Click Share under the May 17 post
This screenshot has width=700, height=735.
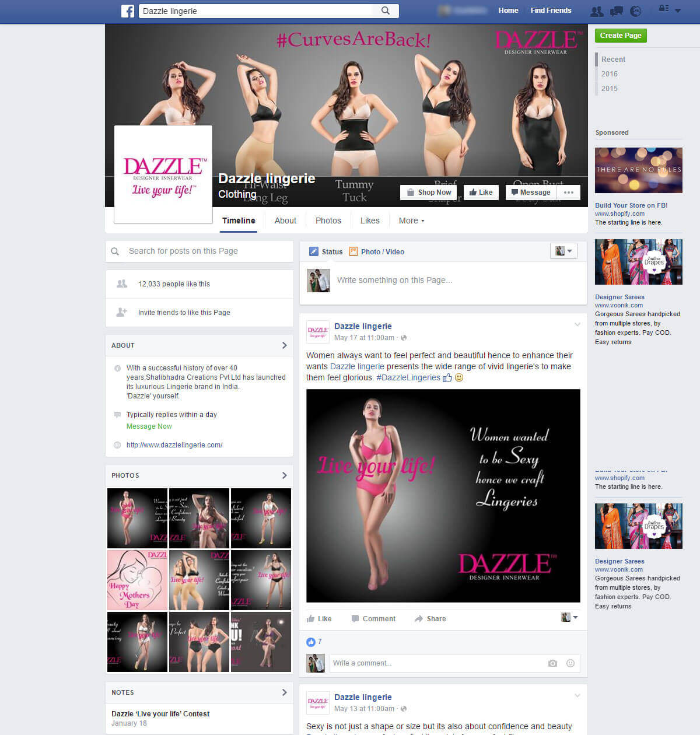point(430,619)
